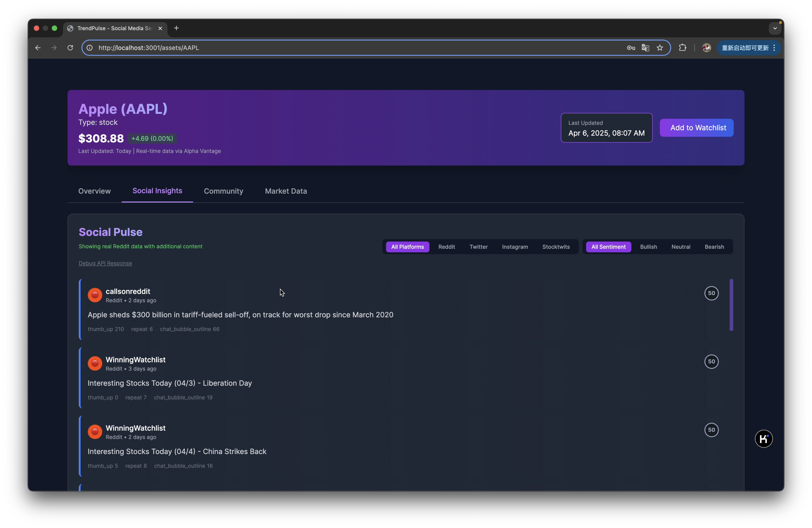The image size is (812, 528).
Task: Open the browser extensions puzzle icon
Action: [x=682, y=48]
